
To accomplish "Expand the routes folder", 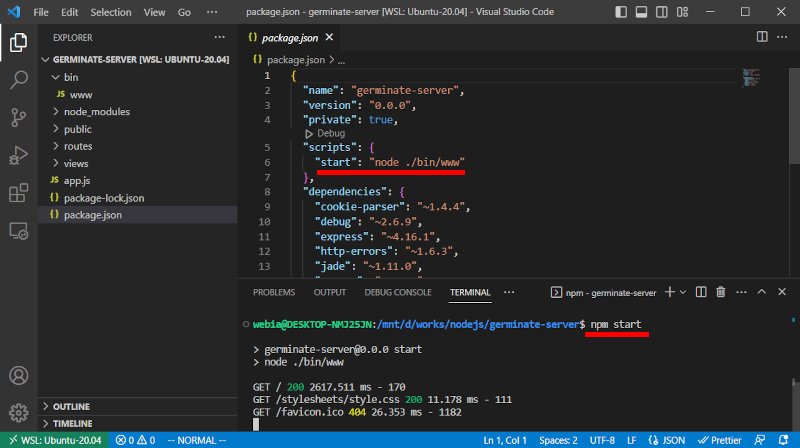I will click(138, 146).
